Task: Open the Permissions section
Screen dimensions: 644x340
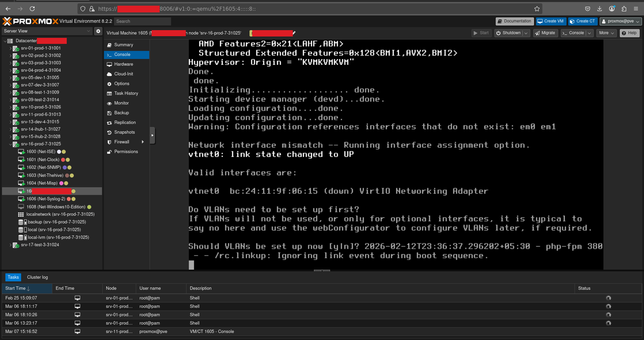Action: [126, 152]
